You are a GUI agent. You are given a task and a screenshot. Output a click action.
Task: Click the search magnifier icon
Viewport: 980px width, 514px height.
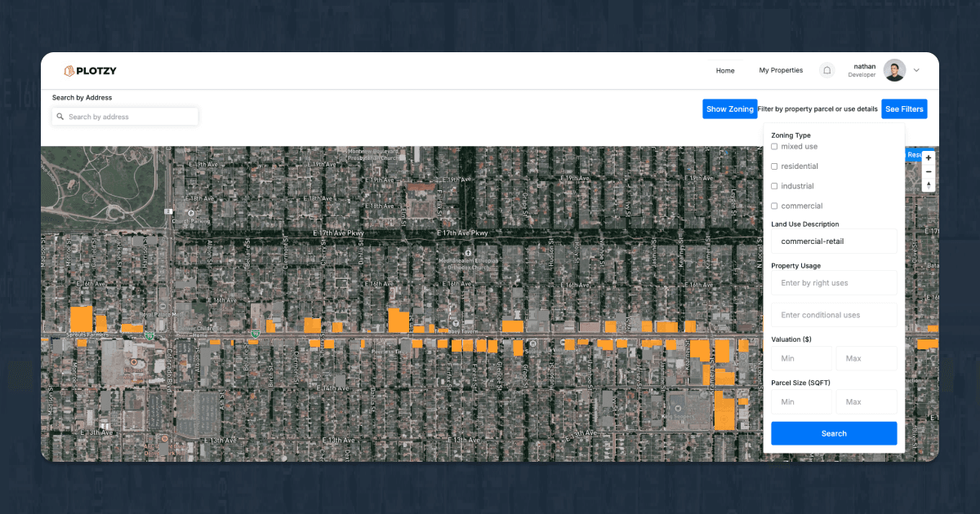(60, 117)
